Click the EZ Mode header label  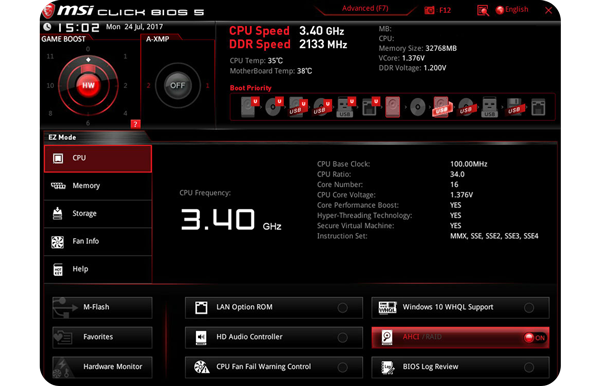(62, 137)
